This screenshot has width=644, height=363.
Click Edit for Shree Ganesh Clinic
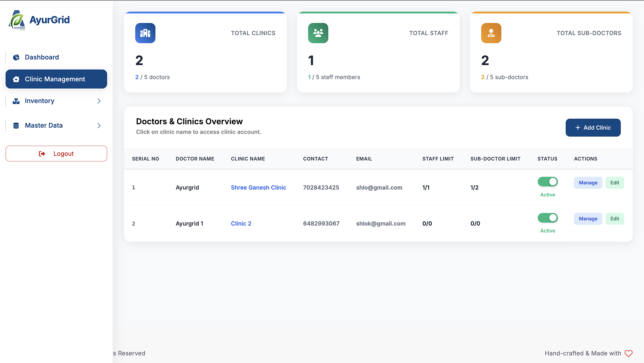pyautogui.click(x=614, y=183)
